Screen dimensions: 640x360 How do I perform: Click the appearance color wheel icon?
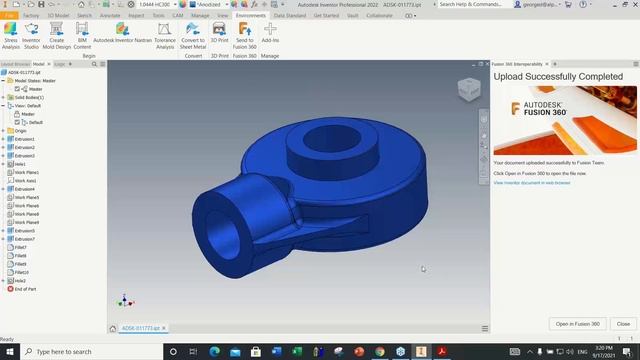click(182, 4)
